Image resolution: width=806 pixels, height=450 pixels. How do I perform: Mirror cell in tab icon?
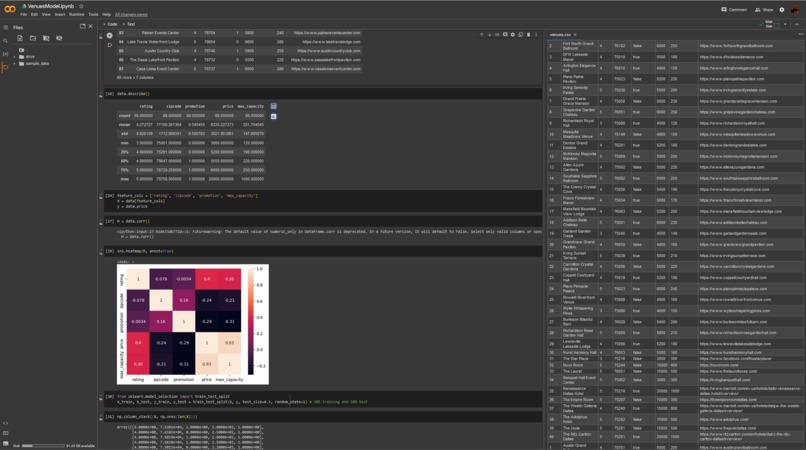point(520,34)
